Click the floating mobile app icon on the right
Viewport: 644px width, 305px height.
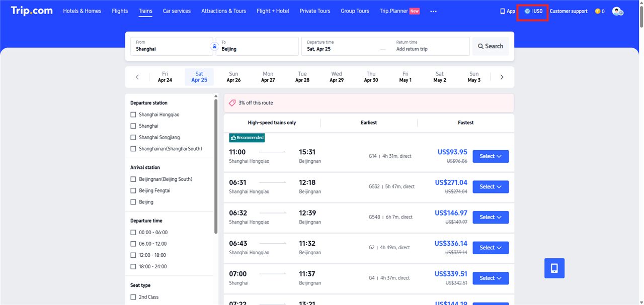554,268
